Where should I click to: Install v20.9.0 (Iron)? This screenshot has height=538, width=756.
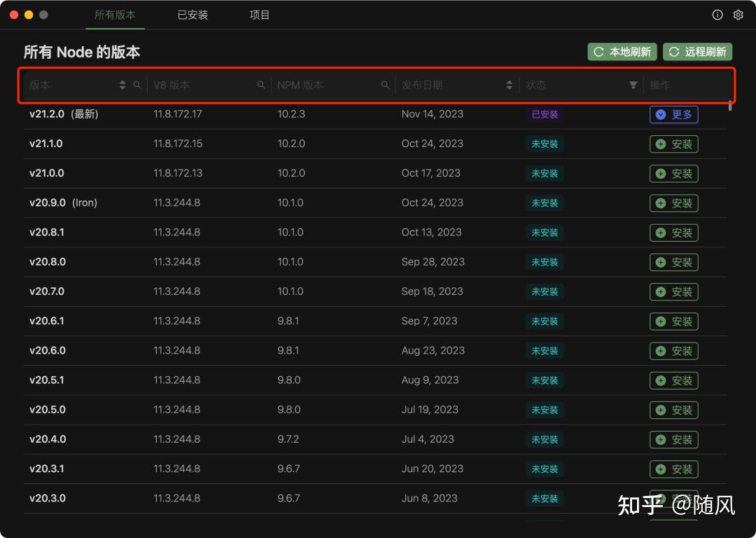coord(673,203)
